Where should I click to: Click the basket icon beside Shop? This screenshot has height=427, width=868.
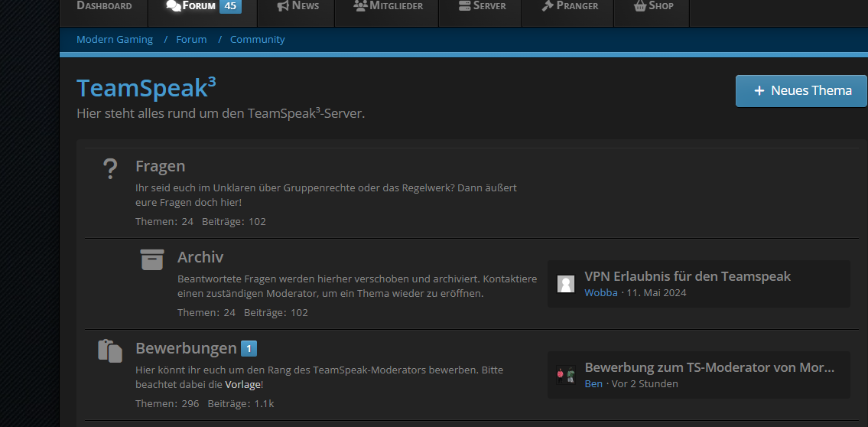point(640,5)
